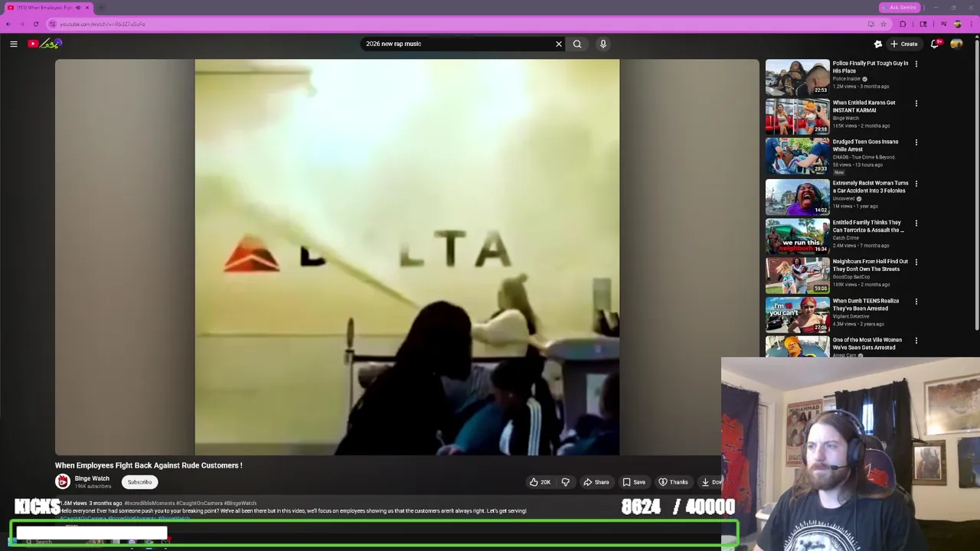This screenshot has height=551, width=980.
Task: Click Ask Gemini button
Action: click(899, 8)
